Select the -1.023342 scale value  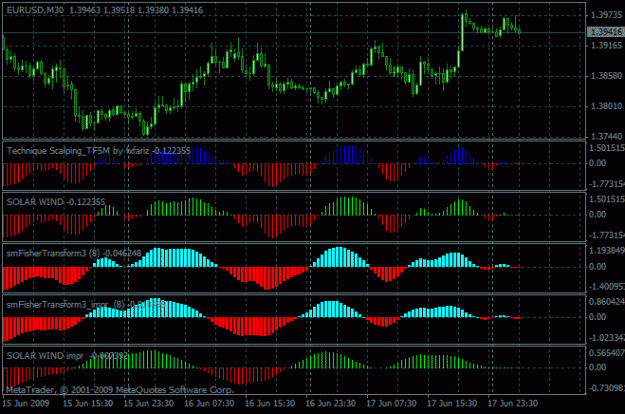point(607,337)
